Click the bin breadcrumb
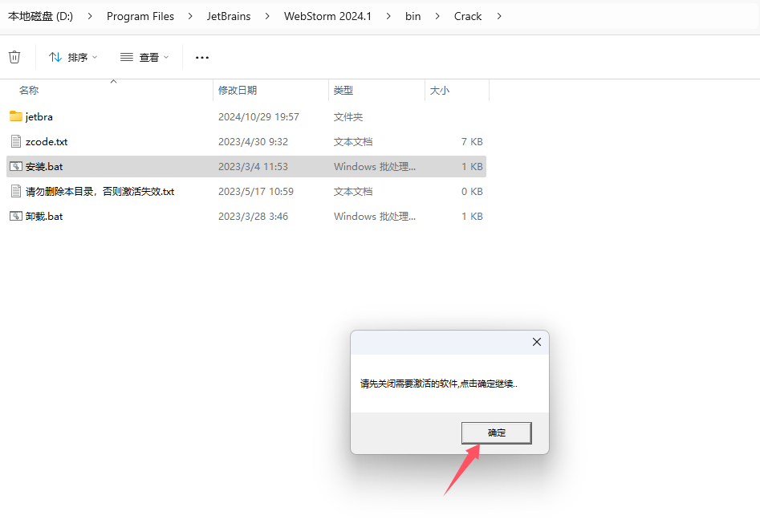The height and width of the screenshot is (532, 760). click(x=413, y=17)
